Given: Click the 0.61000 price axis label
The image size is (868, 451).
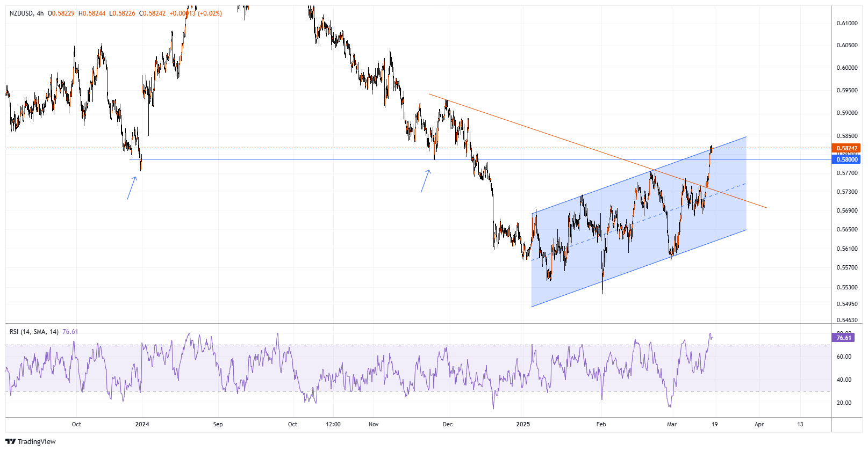Looking at the screenshot, I should click(x=847, y=23).
